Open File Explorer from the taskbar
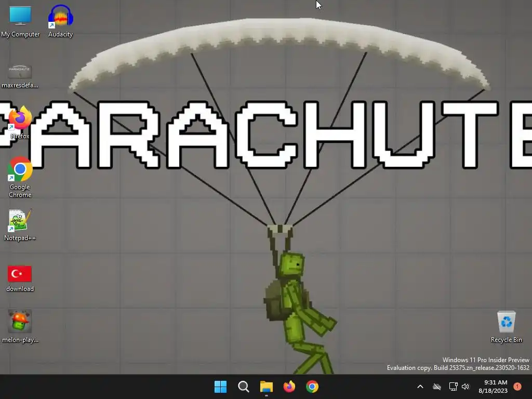This screenshot has width=532, height=399. pos(267,387)
